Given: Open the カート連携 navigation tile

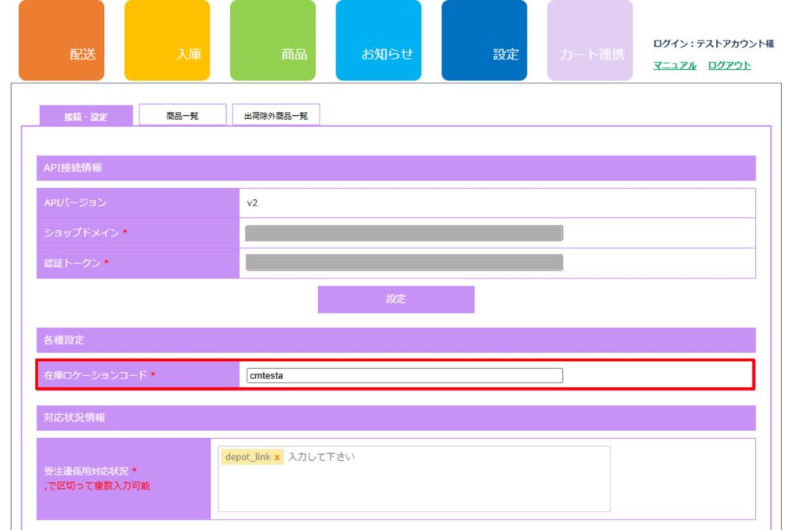Looking at the screenshot, I should coord(590,40).
